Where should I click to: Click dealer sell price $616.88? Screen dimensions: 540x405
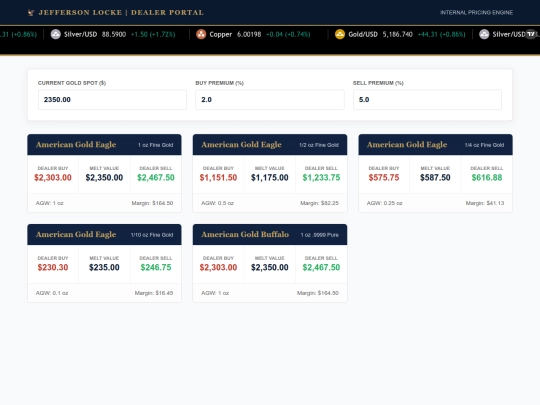coord(487,178)
